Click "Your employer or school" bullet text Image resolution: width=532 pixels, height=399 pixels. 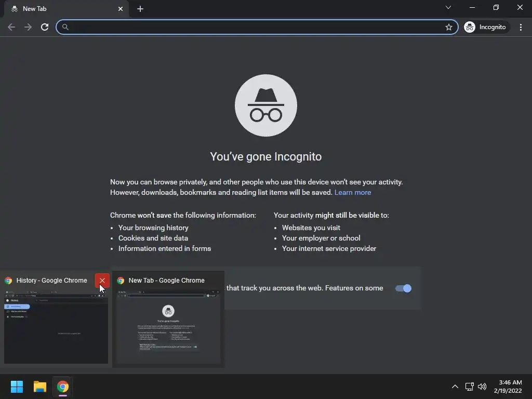click(321, 238)
